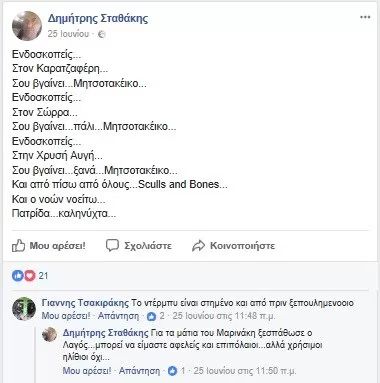Like the Τσακιράκης comment via Μου αρέσει!
380x383 pixels.
tap(66, 316)
